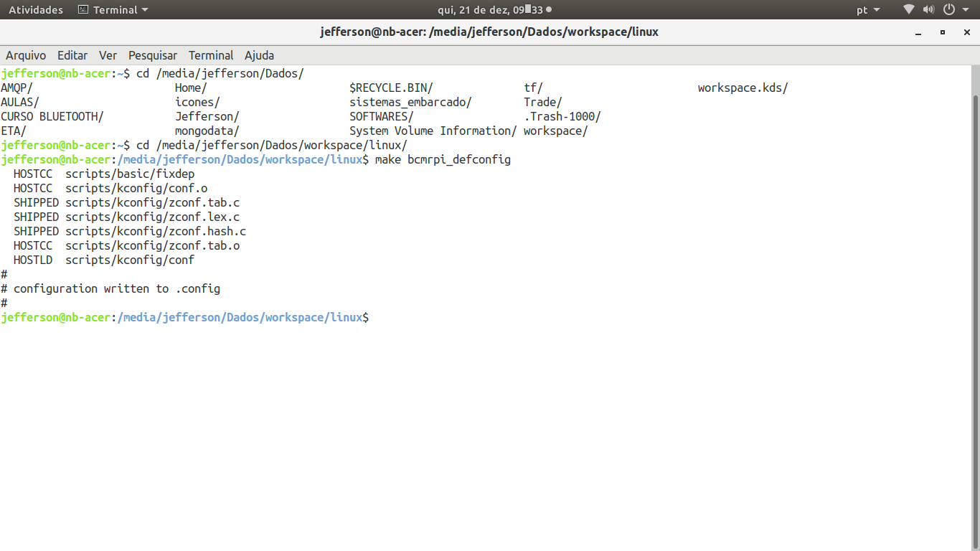Close the terminal window
980x551 pixels.
click(x=966, y=32)
